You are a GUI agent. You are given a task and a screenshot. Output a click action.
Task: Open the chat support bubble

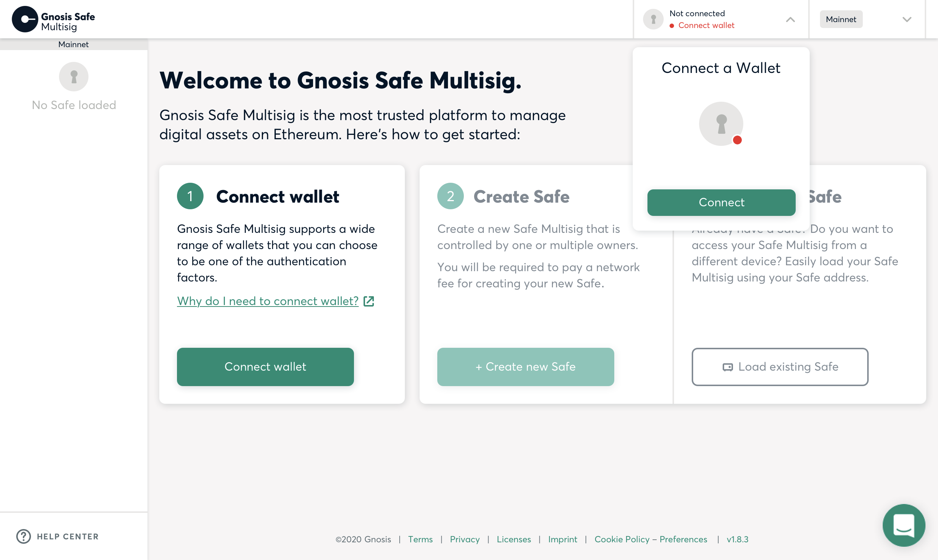coord(904,525)
